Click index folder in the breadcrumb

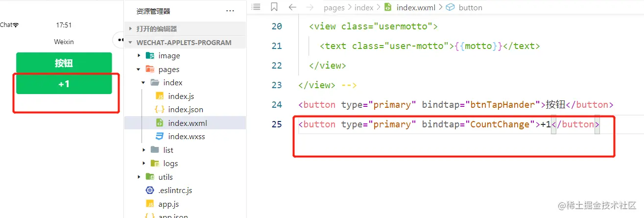pos(364,8)
